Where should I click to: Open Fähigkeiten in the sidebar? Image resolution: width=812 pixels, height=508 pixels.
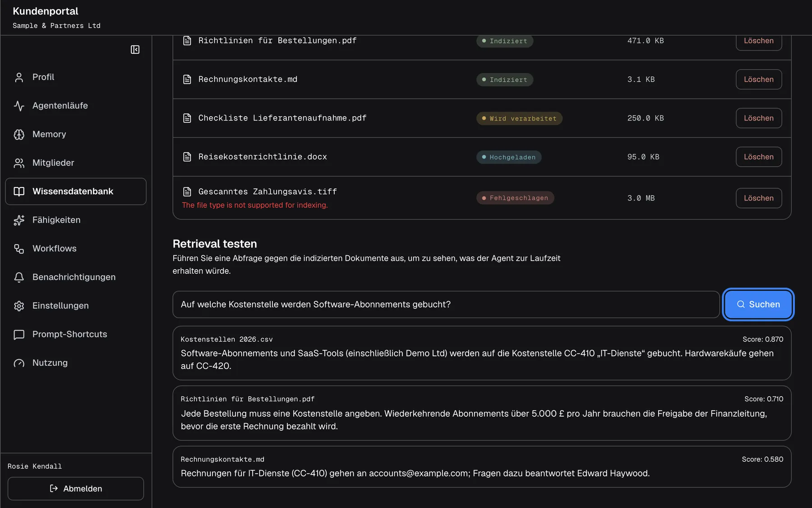(x=76, y=220)
